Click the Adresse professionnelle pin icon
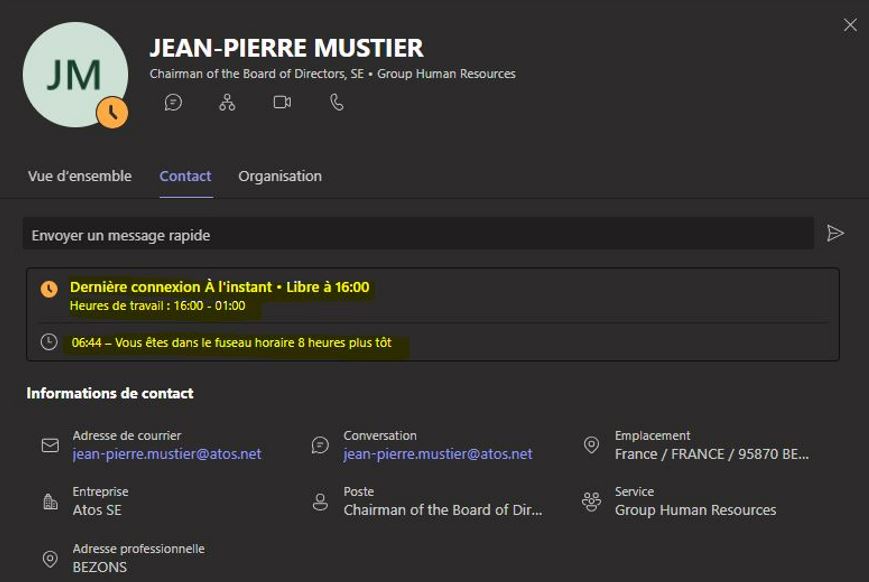 (x=50, y=559)
